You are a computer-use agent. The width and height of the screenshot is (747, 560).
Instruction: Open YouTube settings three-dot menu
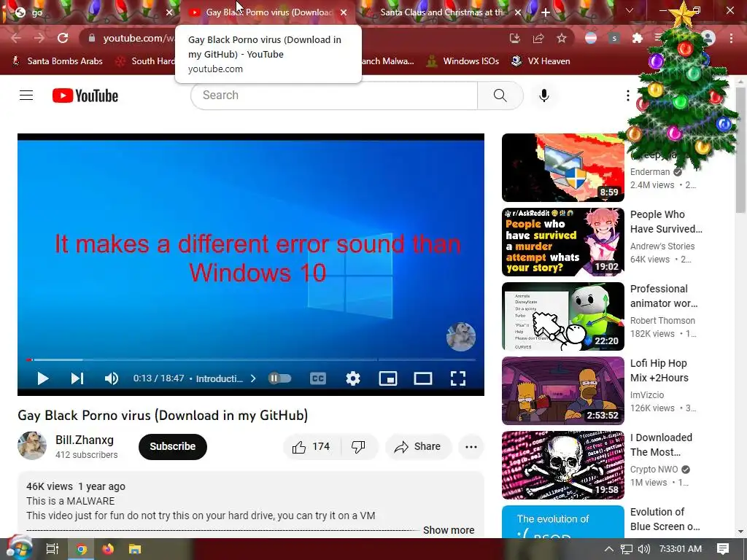pyautogui.click(x=627, y=96)
